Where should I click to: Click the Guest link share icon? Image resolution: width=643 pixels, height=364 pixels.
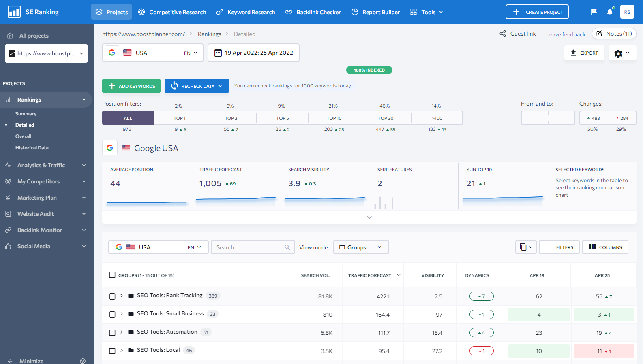tap(503, 34)
